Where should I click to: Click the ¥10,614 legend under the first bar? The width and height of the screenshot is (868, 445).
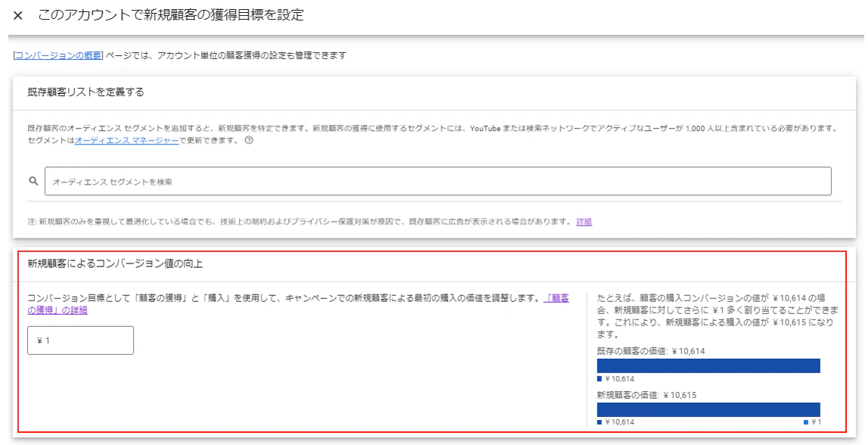(616, 379)
